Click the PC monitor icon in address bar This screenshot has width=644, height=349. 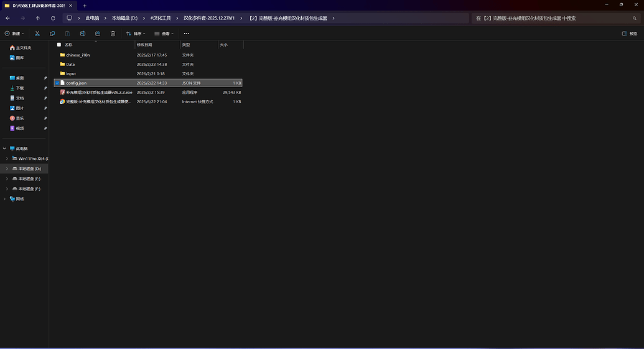tap(69, 18)
